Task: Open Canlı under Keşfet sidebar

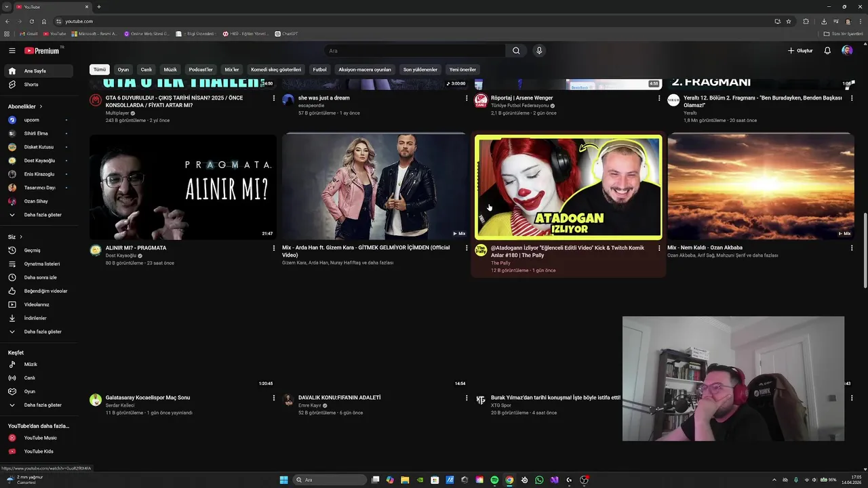Action: (x=39, y=378)
